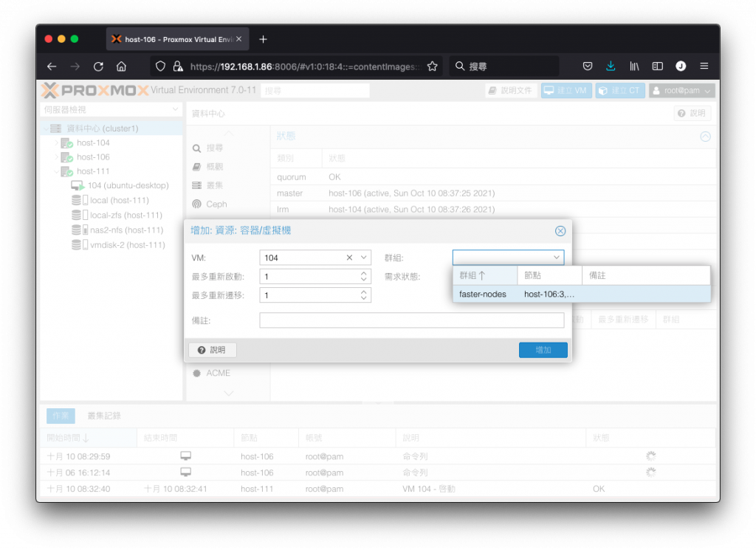
Task: Select host-104 in the server tree
Action: (93, 142)
